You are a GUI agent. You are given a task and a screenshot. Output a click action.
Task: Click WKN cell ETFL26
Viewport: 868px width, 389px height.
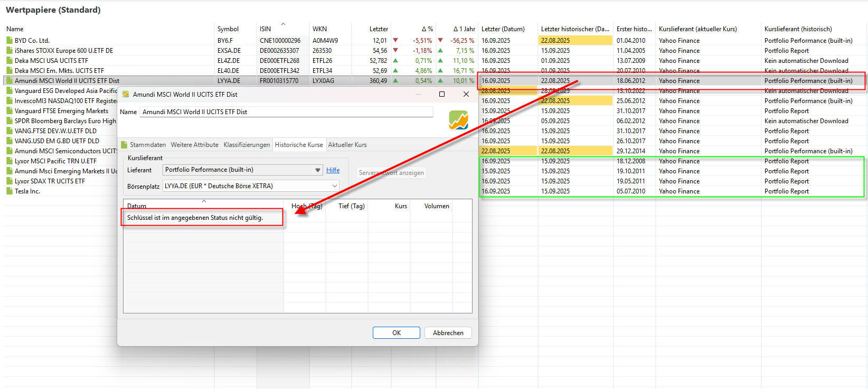coord(323,61)
